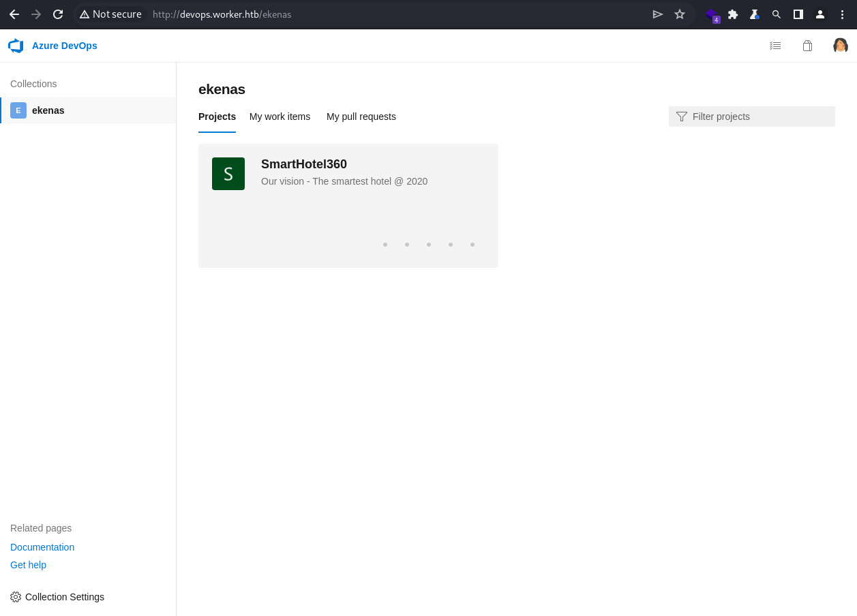Open the Get help link

(x=28, y=565)
